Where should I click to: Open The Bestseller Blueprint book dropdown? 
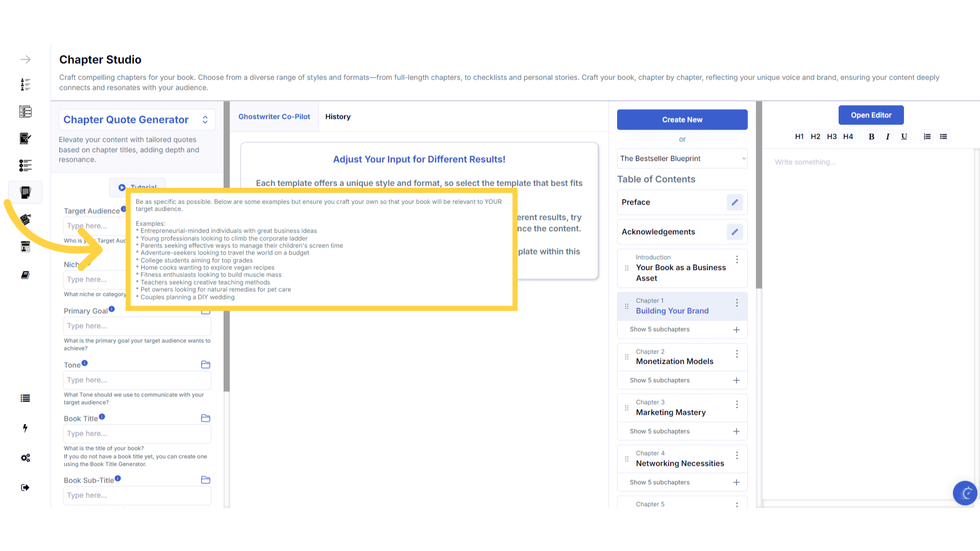pyautogui.click(x=682, y=159)
